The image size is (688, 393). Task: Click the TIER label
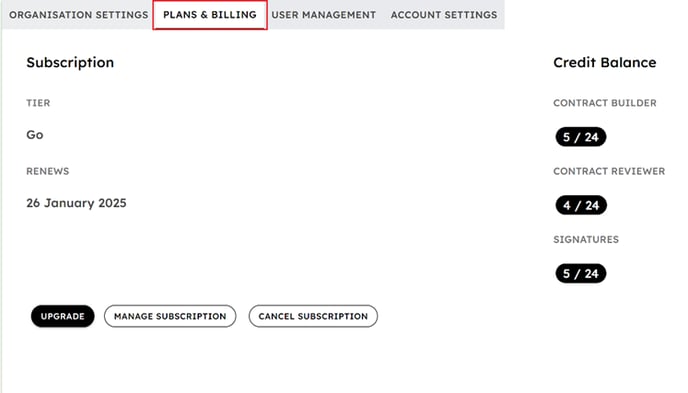38,103
